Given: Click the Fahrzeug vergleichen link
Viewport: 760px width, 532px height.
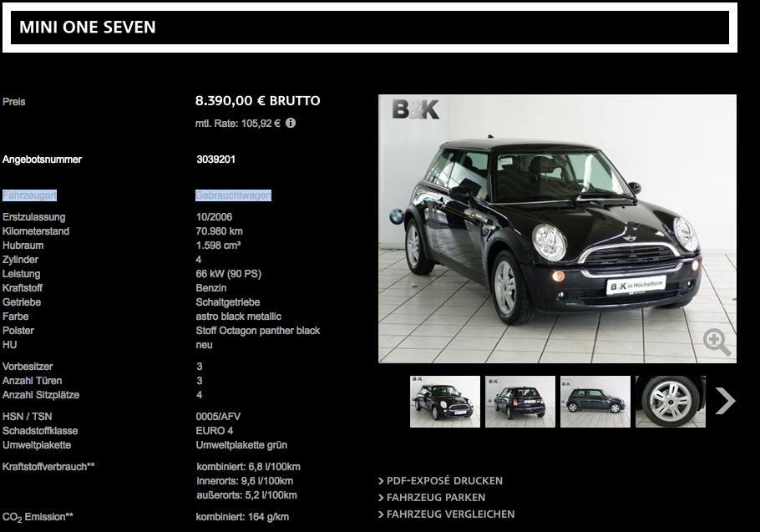Looking at the screenshot, I should click(x=450, y=514).
